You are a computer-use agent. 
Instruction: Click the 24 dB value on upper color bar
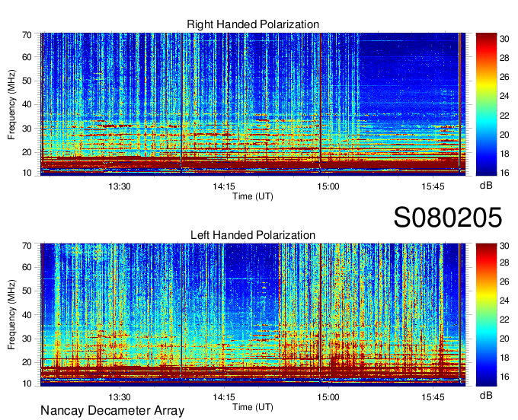504,96
